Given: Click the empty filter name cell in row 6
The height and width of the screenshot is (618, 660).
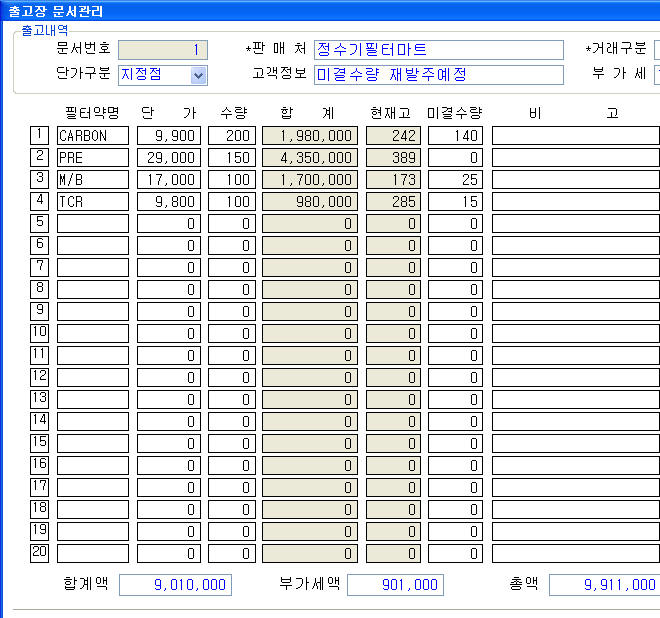Looking at the screenshot, I should (93, 245).
